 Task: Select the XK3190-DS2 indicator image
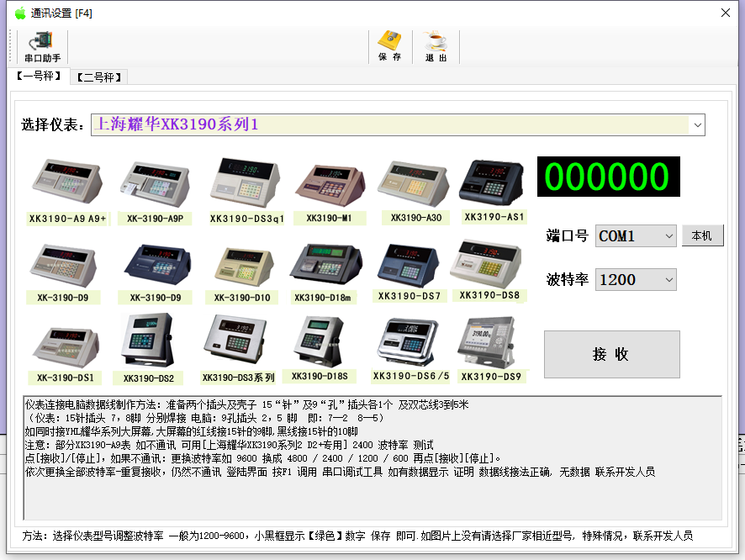pyautogui.click(x=147, y=339)
